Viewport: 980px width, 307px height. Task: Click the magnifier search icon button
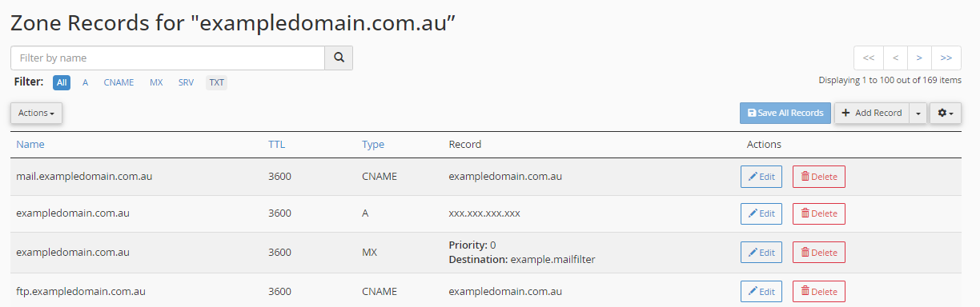(339, 58)
